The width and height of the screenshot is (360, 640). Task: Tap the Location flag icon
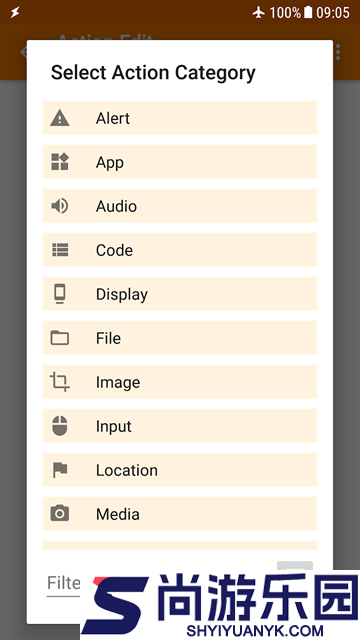[x=60, y=470]
